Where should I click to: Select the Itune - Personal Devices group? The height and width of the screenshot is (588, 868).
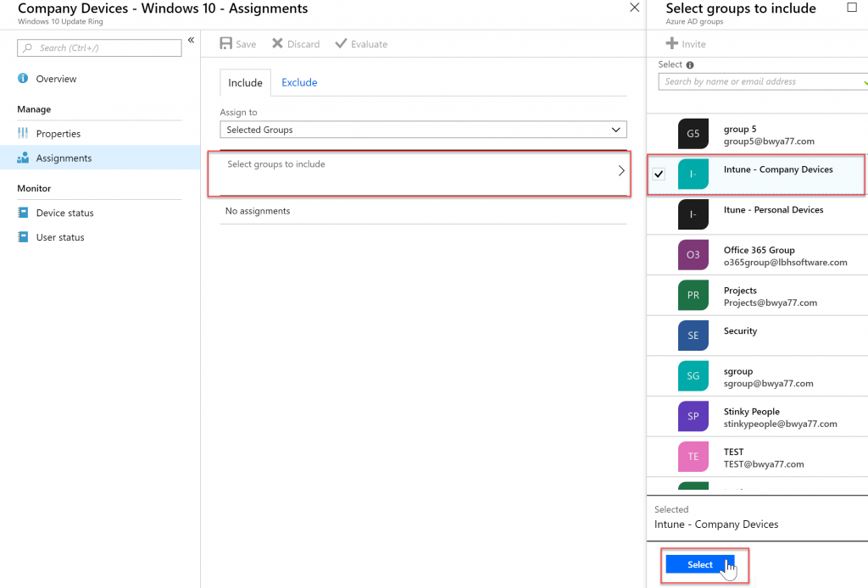click(757, 214)
